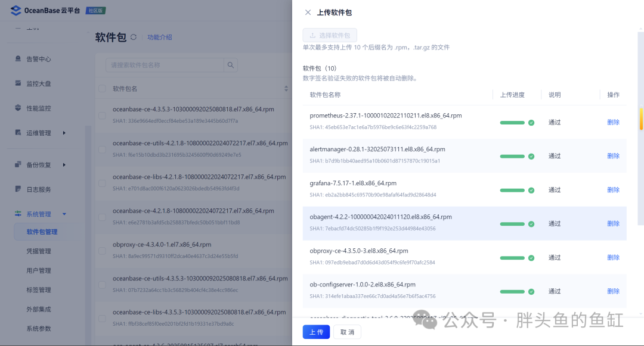Check the box for oceanbase-ce-utils-4.2.1.8 row
The height and width of the screenshot is (346, 644).
(x=103, y=149)
